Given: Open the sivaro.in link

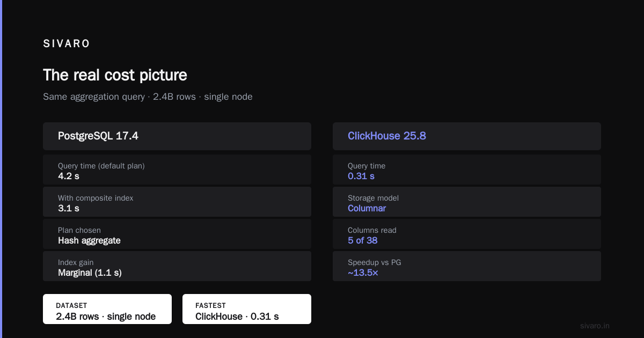Looking at the screenshot, I should [x=595, y=326].
